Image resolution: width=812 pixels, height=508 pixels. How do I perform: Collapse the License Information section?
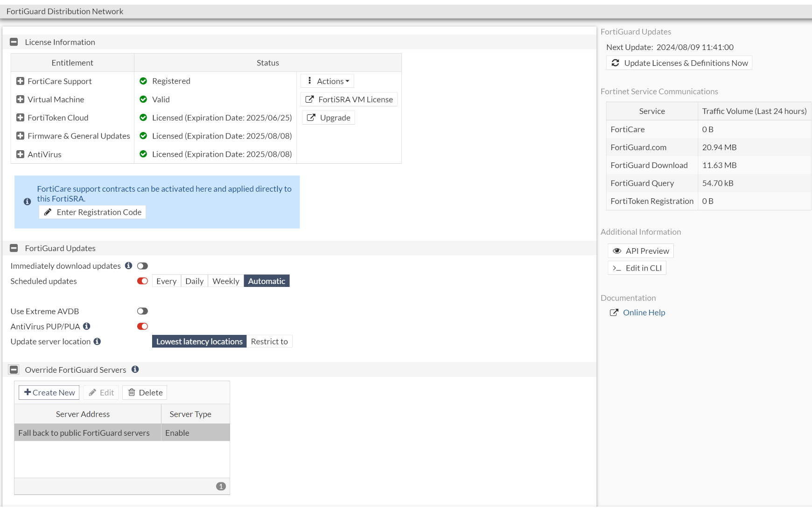click(14, 42)
